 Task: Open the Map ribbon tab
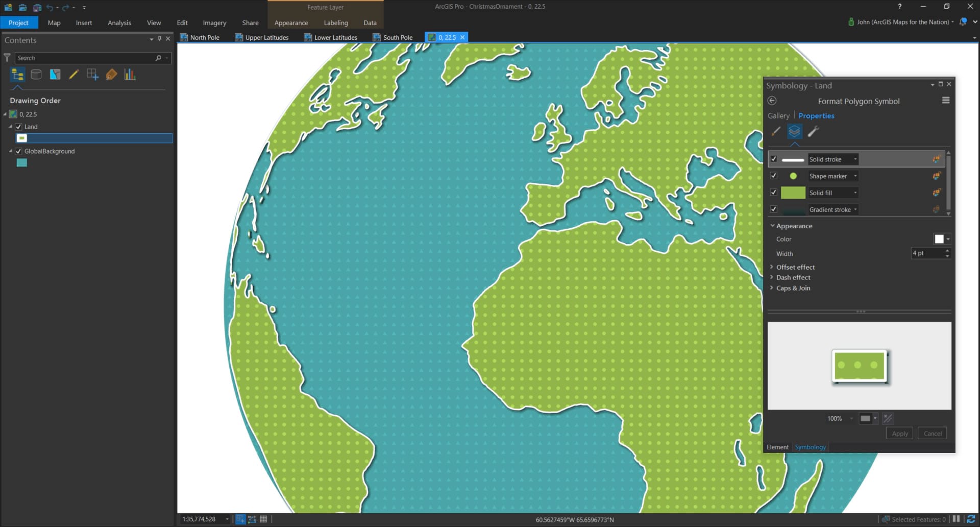(x=54, y=22)
